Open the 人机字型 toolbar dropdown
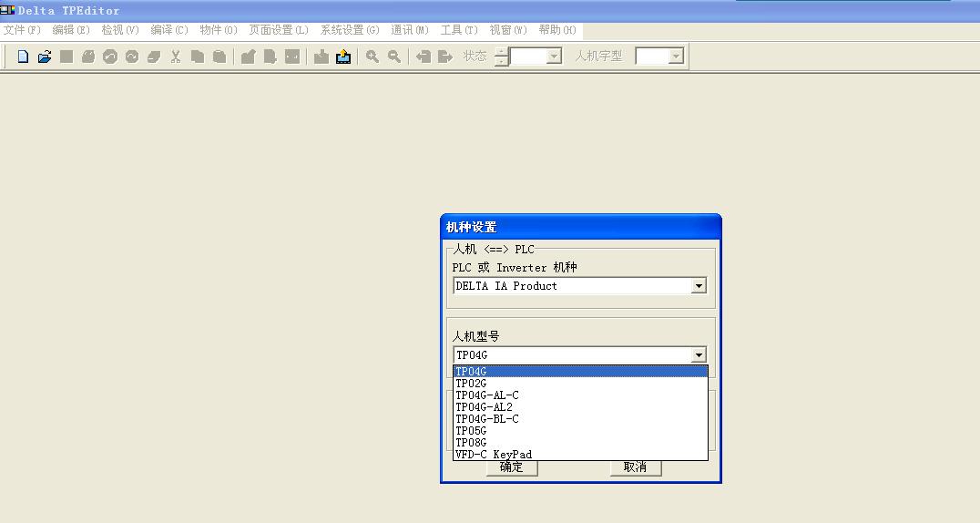This screenshot has width=980, height=523. pos(676,56)
